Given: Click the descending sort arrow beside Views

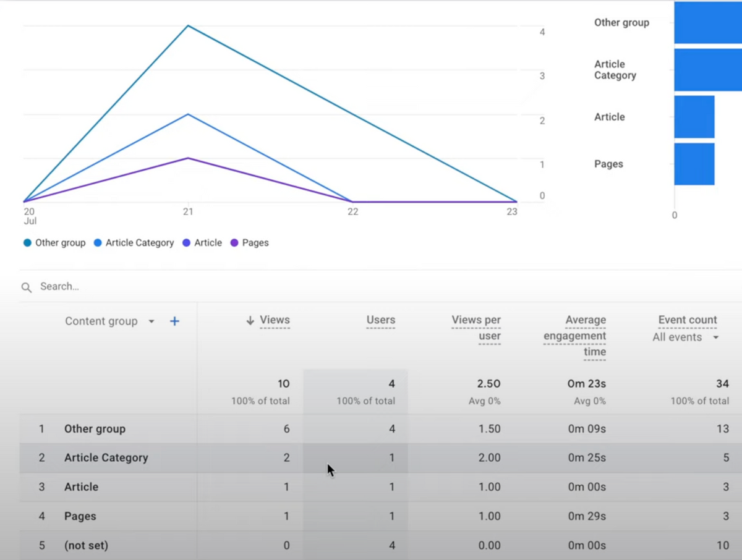Looking at the screenshot, I should tap(250, 320).
